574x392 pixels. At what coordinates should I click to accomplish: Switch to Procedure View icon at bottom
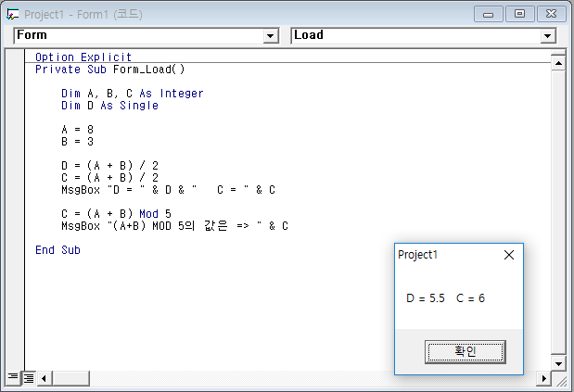[x=13, y=378]
